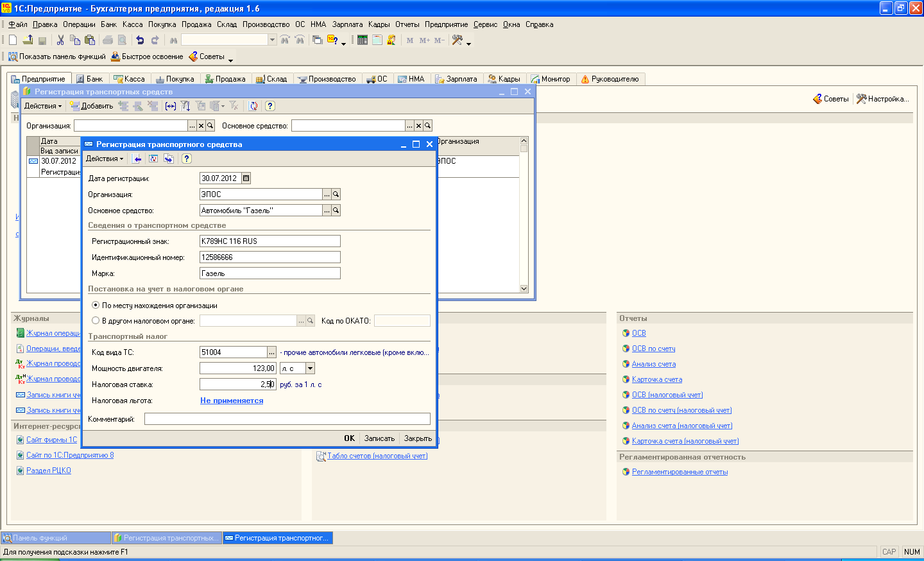Open the Зарплата menu in menu bar
This screenshot has width=924, height=561.
(x=347, y=24)
